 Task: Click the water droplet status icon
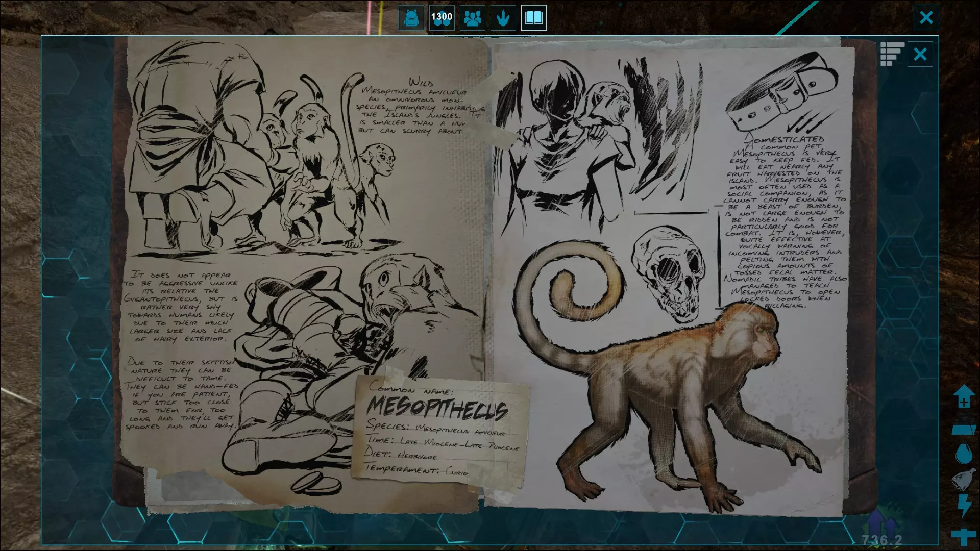tap(964, 454)
